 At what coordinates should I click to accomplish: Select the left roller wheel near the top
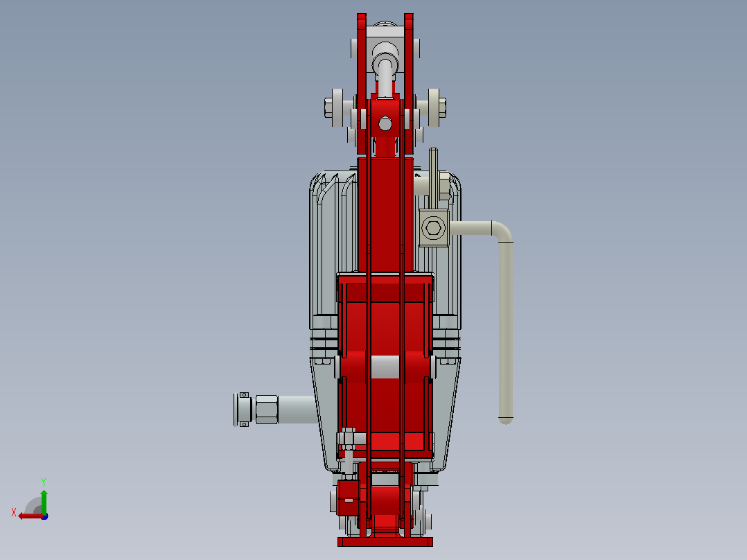[x=337, y=107]
